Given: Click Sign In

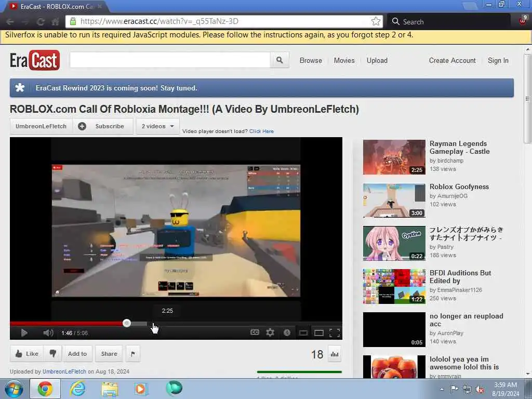Looking at the screenshot, I should 498,60.
